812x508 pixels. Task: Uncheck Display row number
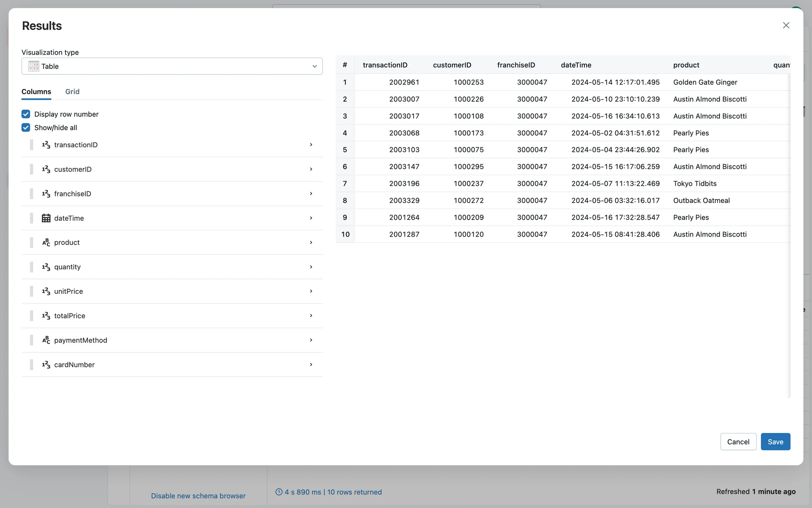[26, 114]
